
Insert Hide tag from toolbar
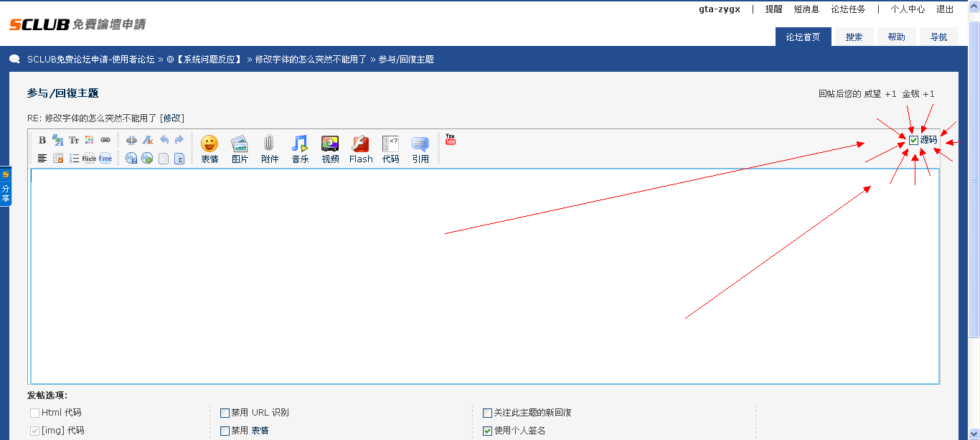90,159
